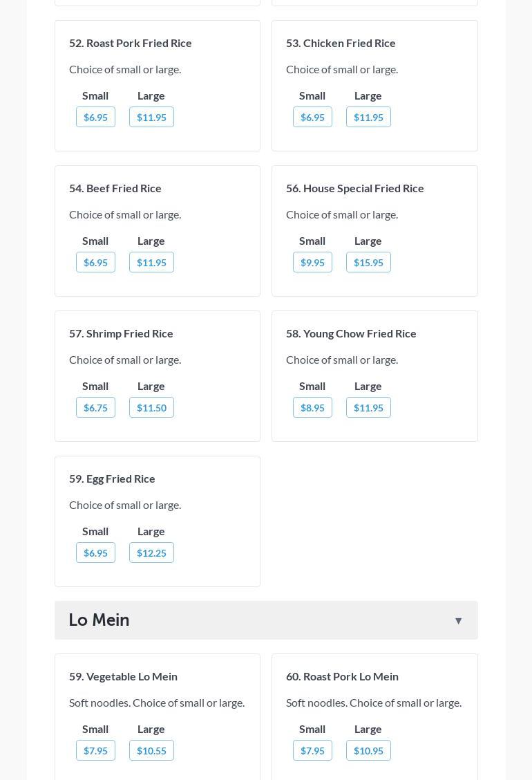Open the 56. House Special Fried Rice item
The image size is (532, 780).
[354, 188]
